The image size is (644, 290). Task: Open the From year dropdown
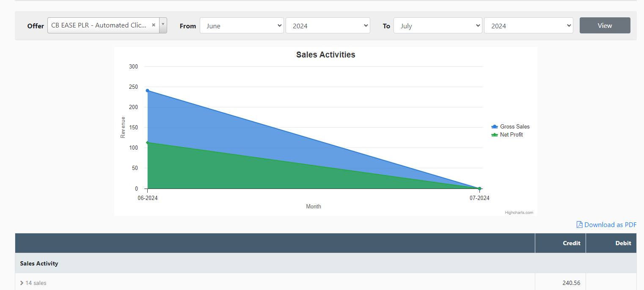pyautogui.click(x=328, y=25)
